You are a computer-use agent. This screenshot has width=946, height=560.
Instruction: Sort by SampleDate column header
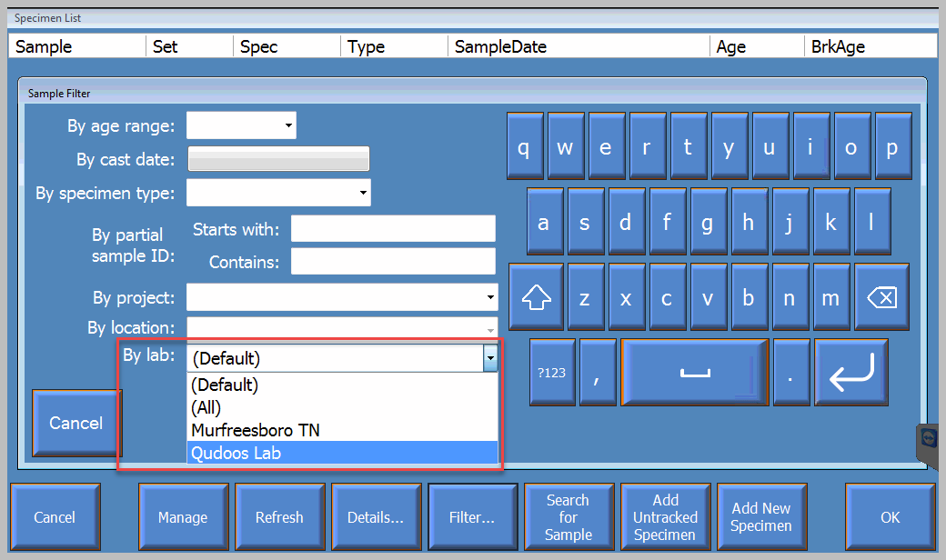[x=579, y=46]
